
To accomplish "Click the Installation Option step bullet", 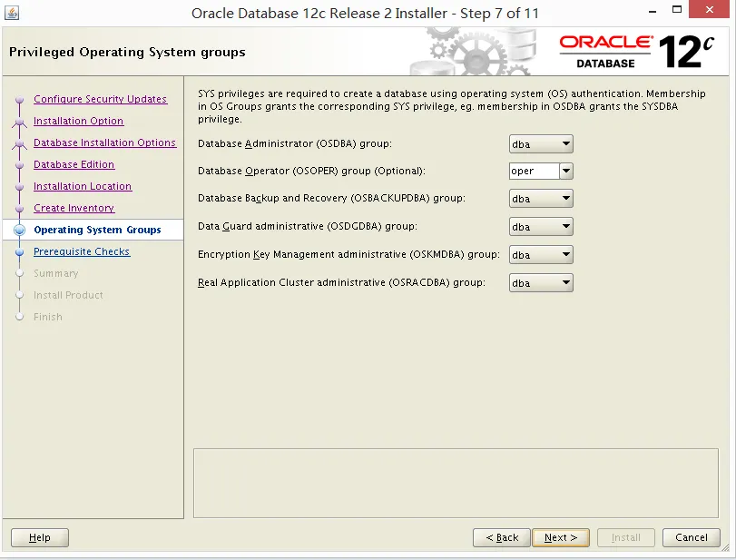I will click(x=19, y=122).
